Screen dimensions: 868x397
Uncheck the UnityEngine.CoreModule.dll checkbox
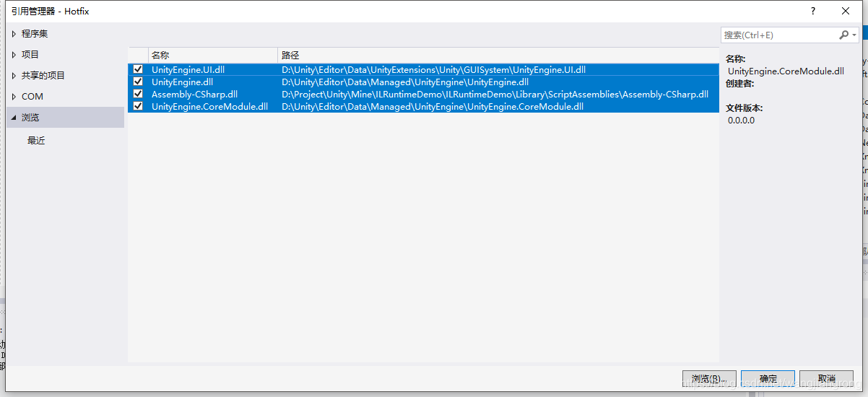pos(138,106)
